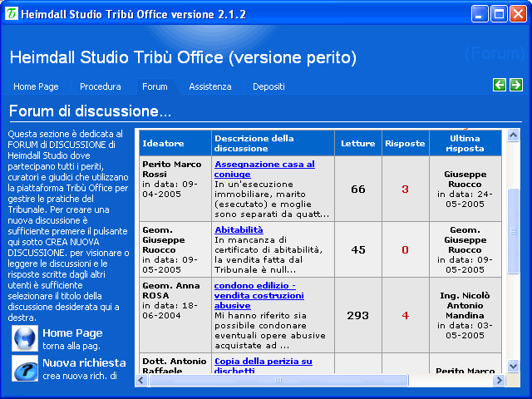532x399 pixels.
Task: Open the Assistenza tab
Action: [x=210, y=86]
